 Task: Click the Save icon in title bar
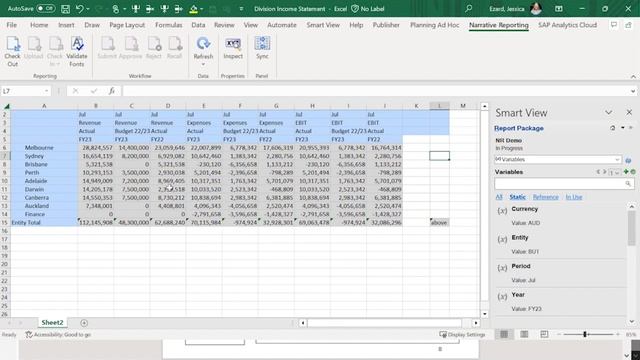(65, 9)
